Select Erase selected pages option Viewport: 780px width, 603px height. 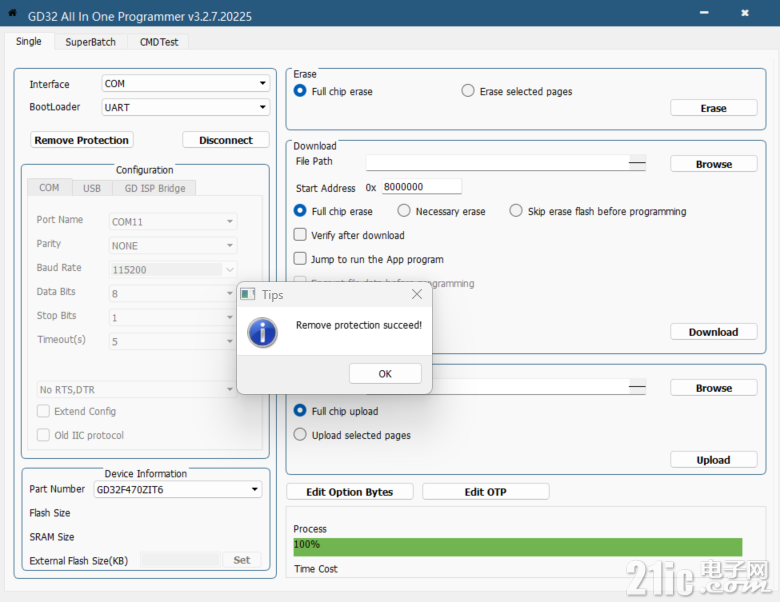coord(517,92)
